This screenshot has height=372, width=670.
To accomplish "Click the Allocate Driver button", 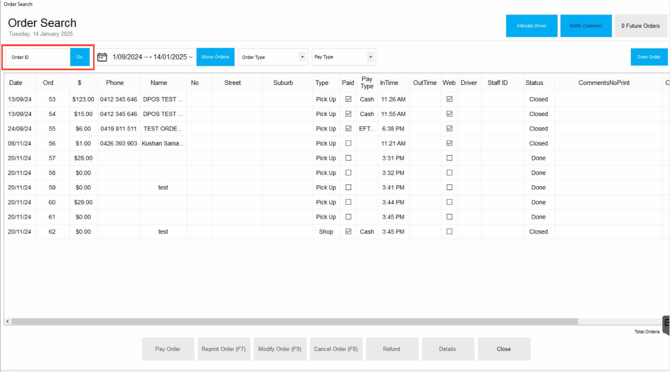I will 532,26.
